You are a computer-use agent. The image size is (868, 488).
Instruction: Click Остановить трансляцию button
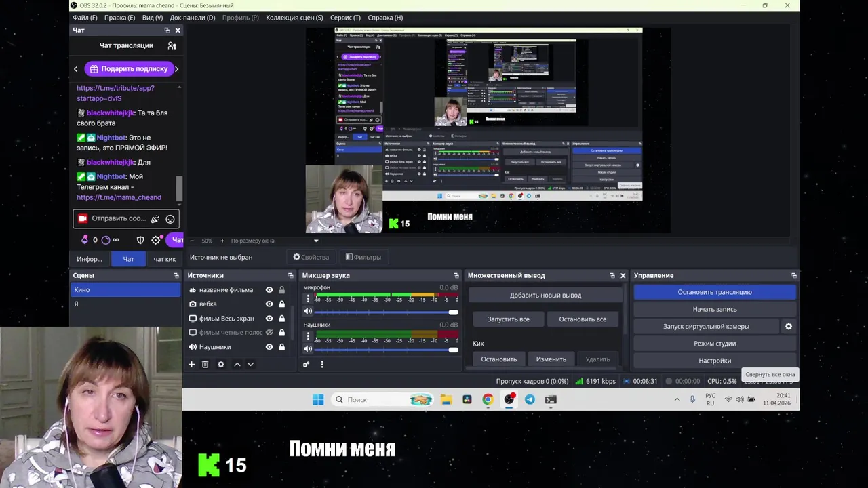(x=715, y=292)
